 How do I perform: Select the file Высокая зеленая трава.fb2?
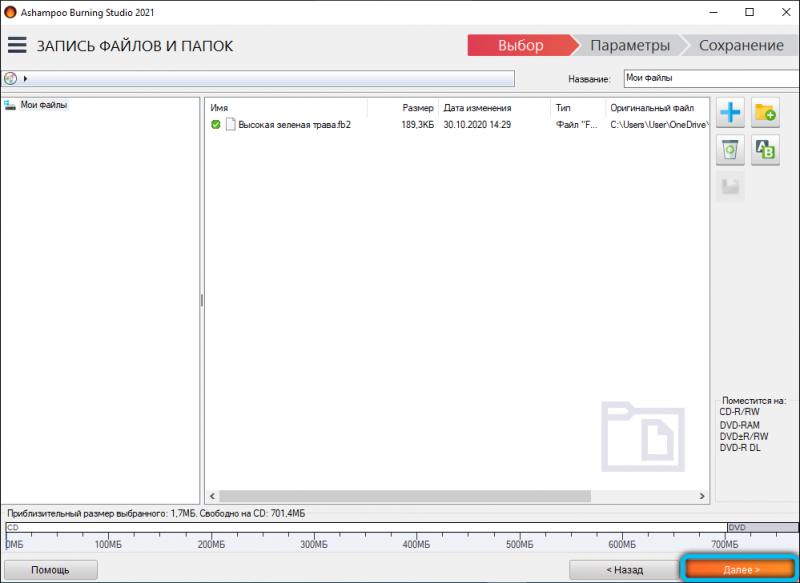click(294, 124)
